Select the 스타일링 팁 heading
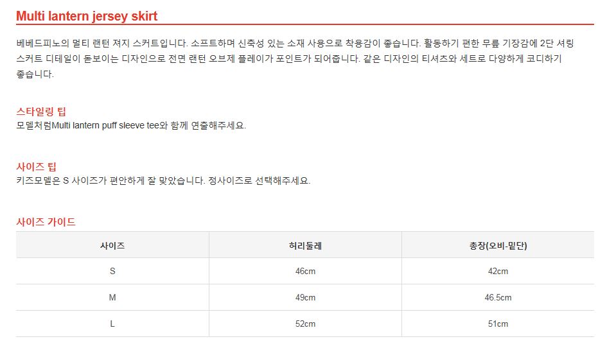The image size is (607, 364). [x=41, y=112]
